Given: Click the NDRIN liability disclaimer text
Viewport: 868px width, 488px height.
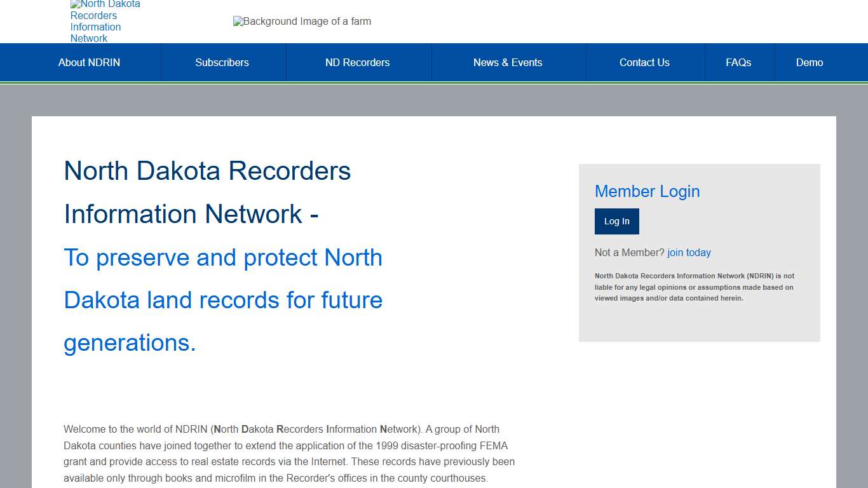Looking at the screenshot, I should [x=694, y=287].
